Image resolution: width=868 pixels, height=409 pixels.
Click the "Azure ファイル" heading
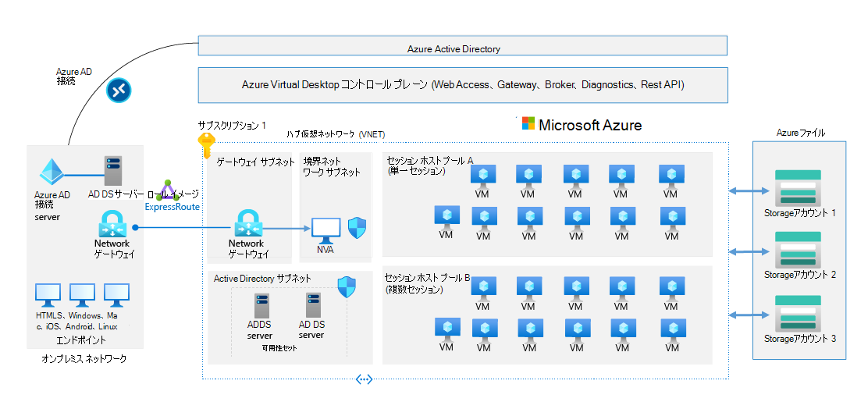click(800, 133)
